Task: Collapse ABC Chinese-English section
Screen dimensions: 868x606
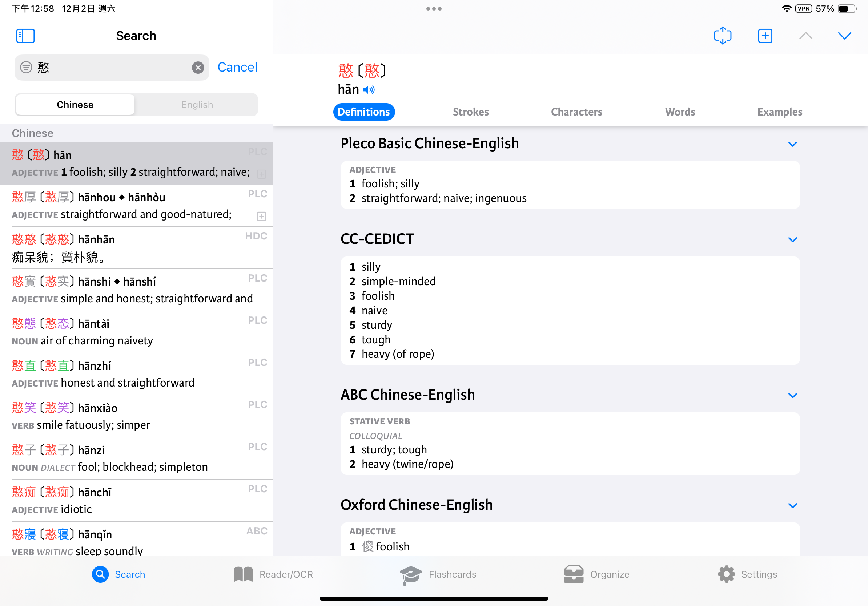Action: [x=792, y=395]
